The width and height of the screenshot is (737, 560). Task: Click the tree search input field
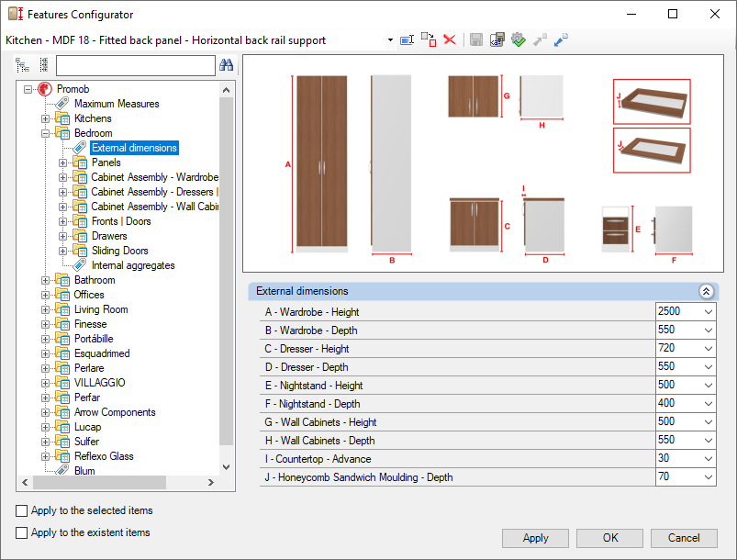click(135, 65)
